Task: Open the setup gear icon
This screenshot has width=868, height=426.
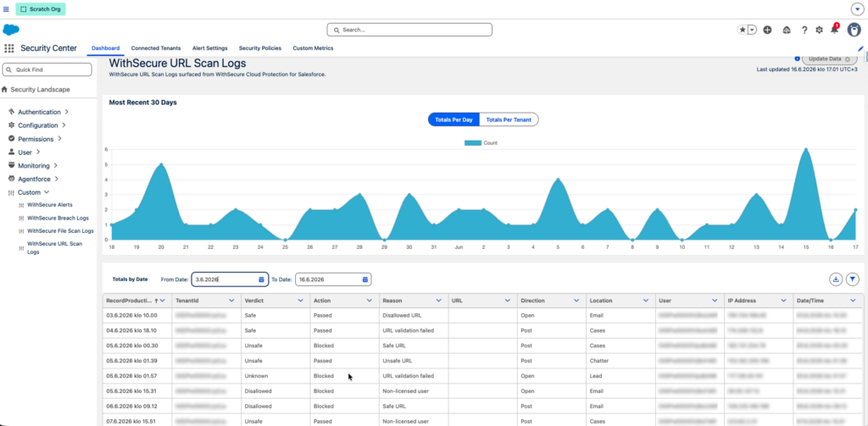Action: point(820,30)
